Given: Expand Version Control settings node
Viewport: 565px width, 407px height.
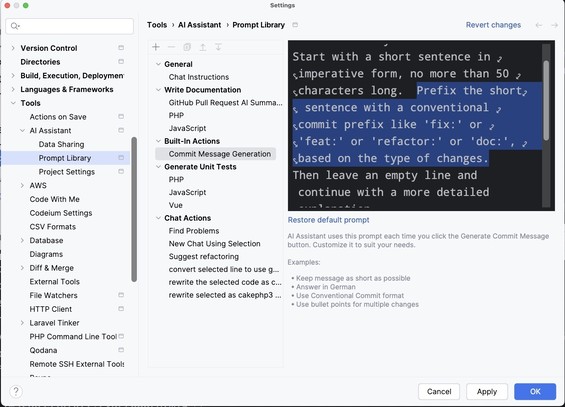Looking at the screenshot, I should [13, 48].
